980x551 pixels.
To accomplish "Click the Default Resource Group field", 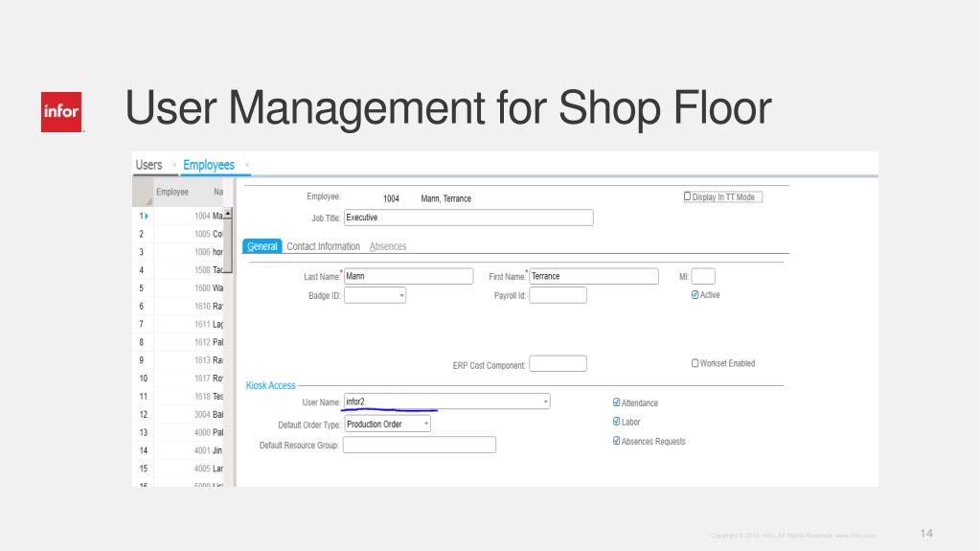I will pos(420,445).
